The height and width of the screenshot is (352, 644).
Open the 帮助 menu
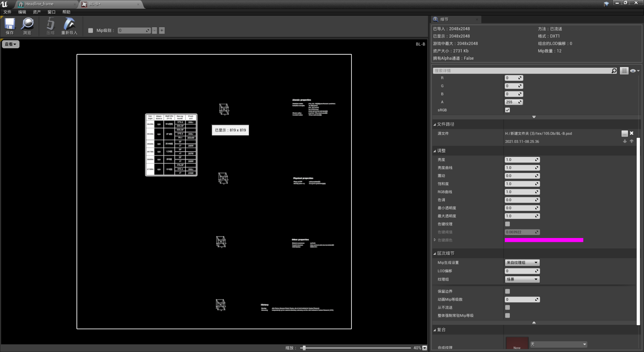point(66,12)
